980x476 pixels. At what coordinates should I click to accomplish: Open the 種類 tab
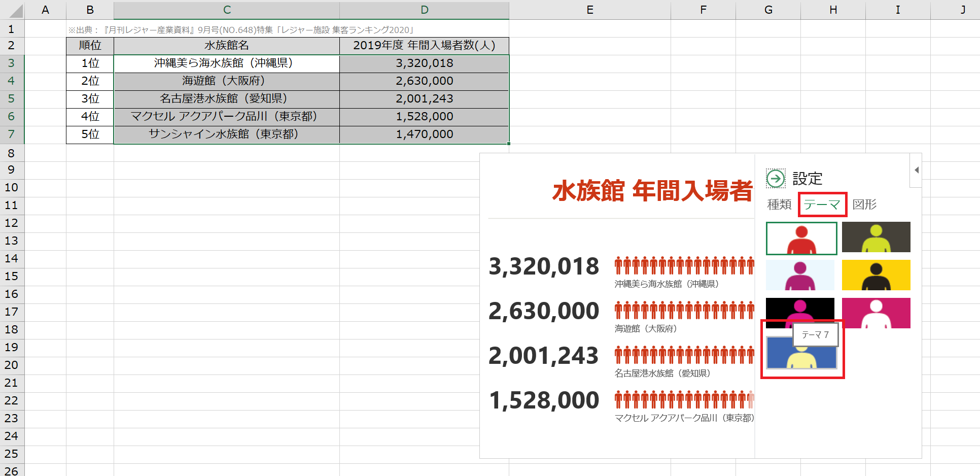[x=779, y=205]
